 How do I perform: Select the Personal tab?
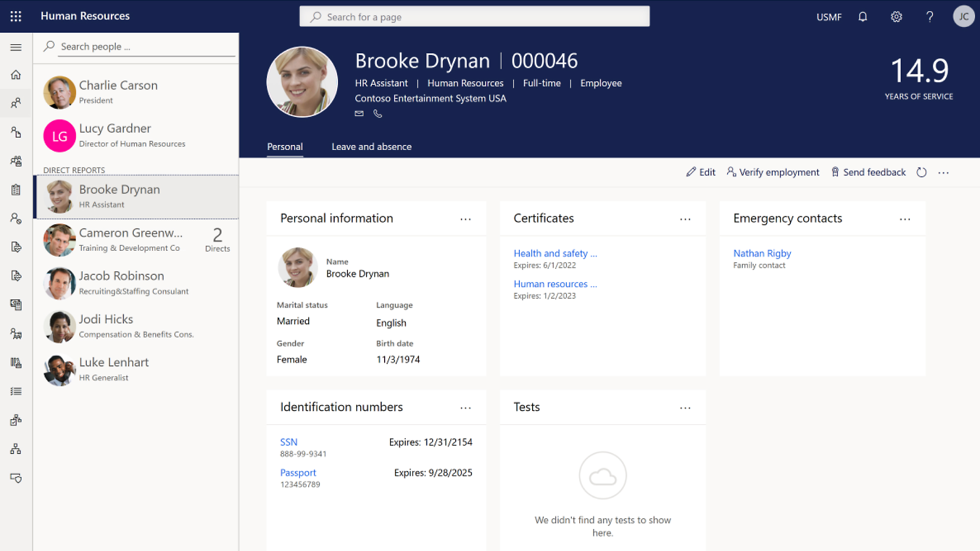tap(285, 146)
